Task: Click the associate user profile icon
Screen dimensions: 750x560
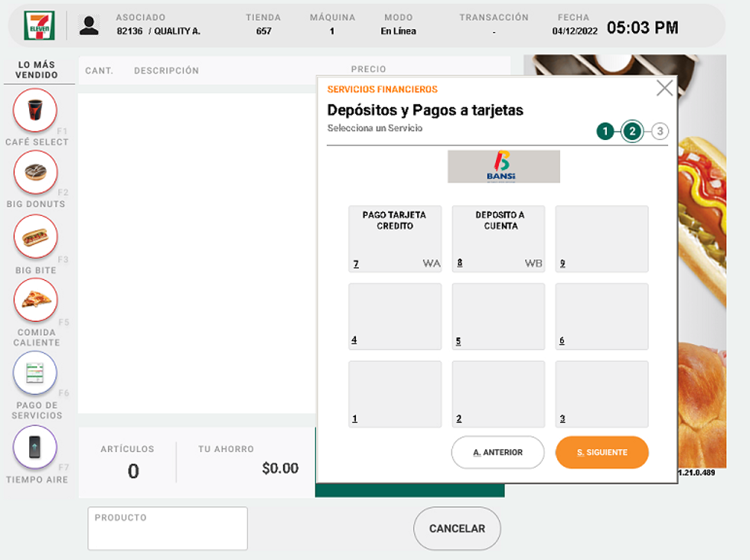Action: [x=90, y=25]
